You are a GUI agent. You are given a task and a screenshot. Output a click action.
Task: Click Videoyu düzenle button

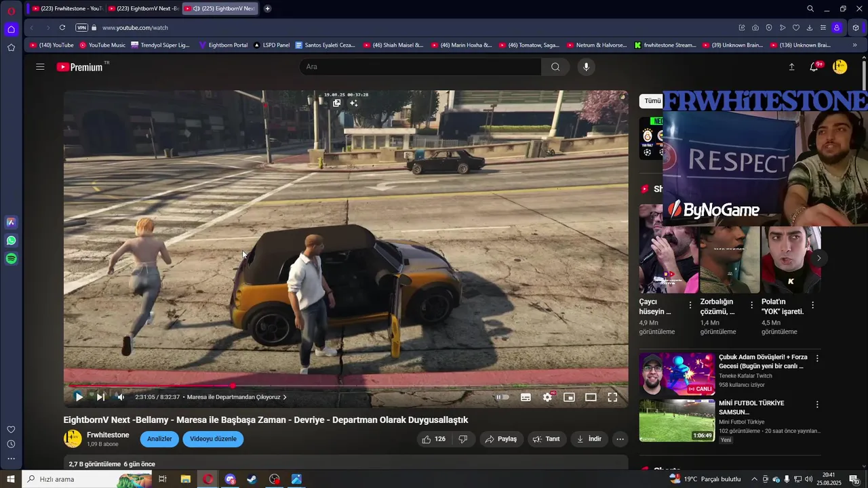213,439
